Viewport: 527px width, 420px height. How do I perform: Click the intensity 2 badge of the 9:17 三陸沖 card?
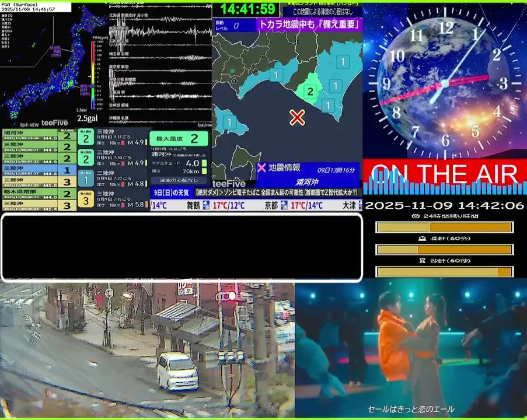point(86,137)
